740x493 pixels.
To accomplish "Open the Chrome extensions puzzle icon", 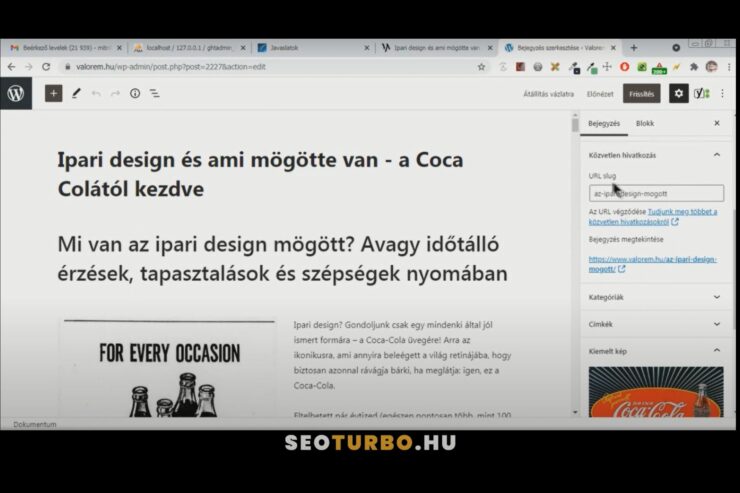I will coord(694,67).
